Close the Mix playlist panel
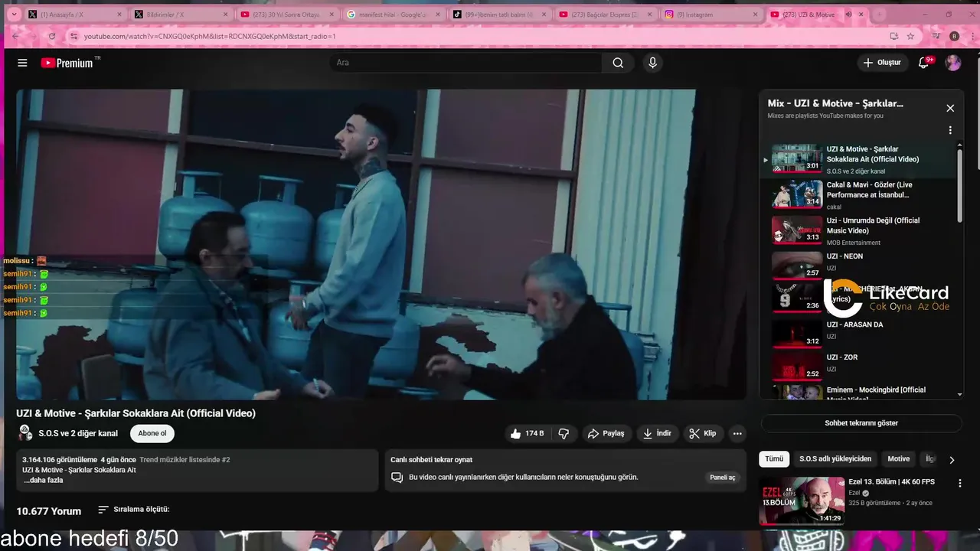This screenshot has width=980, height=551. pyautogui.click(x=950, y=108)
